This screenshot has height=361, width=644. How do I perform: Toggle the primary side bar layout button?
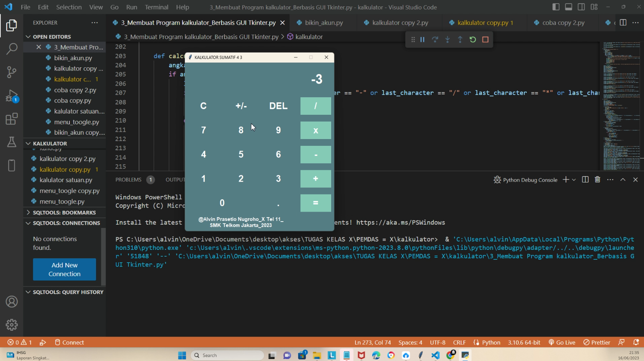click(x=556, y=7)
